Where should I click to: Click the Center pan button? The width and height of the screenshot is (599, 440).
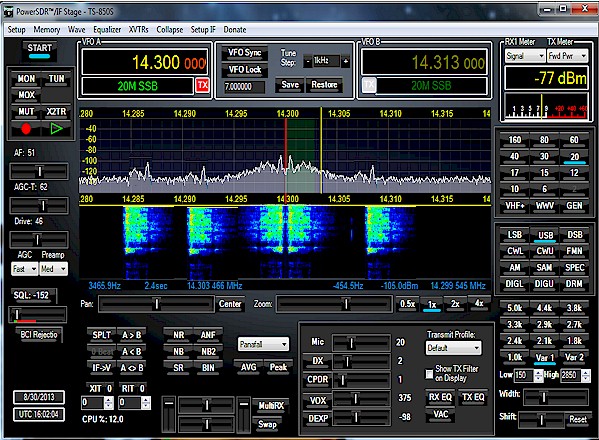230,304
